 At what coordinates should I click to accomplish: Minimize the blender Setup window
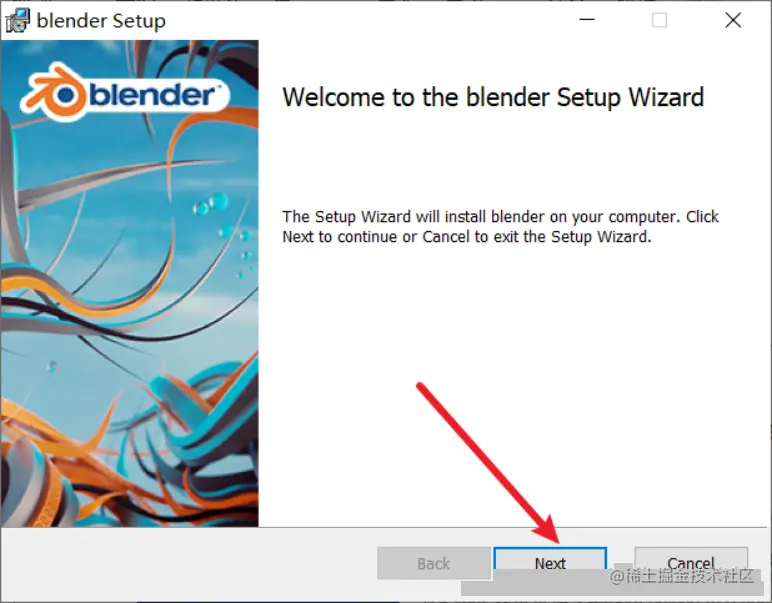(587, 20)
